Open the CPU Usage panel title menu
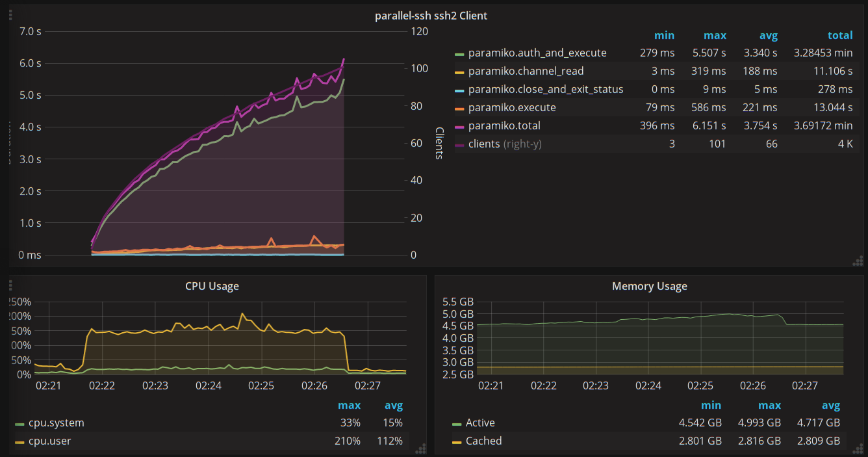Viewport: 868px width, 457px height. coord(212,286)
